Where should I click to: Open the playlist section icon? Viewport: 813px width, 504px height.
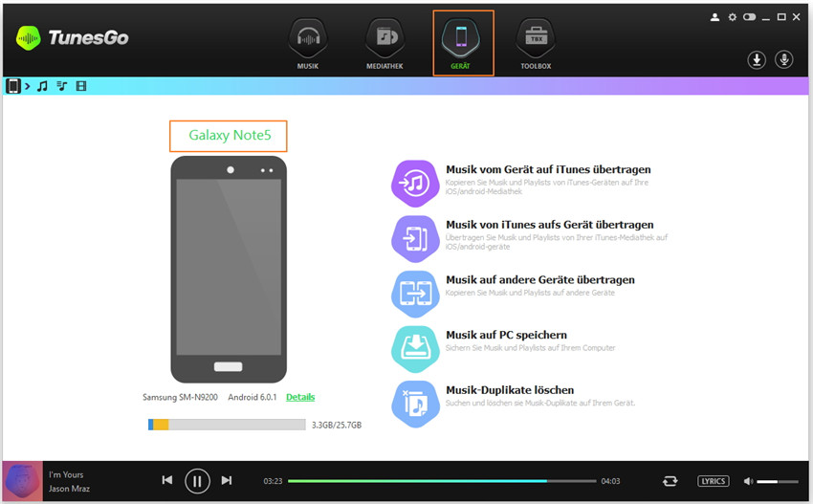click(x=62, y=86)
